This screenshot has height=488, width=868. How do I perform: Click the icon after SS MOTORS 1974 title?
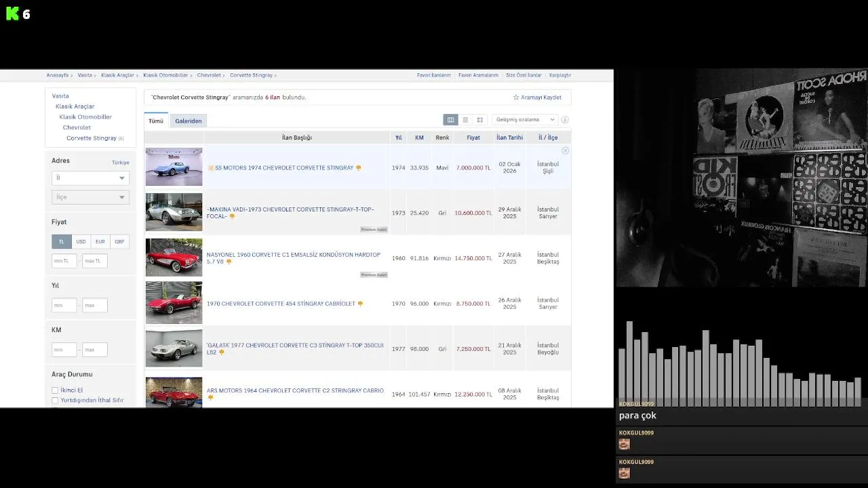[359, 168]
